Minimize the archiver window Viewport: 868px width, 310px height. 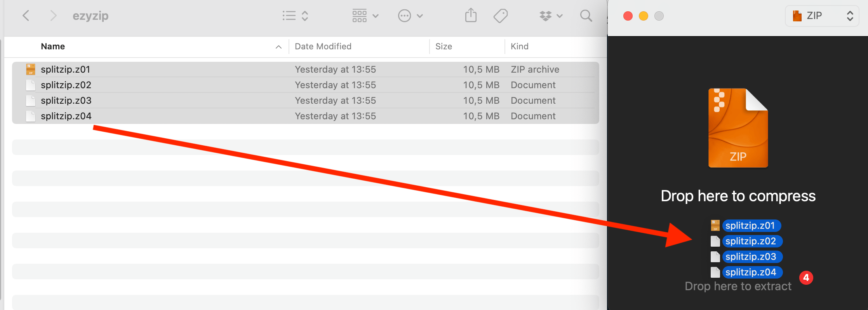pyautogui.click(x=643, y=16)
